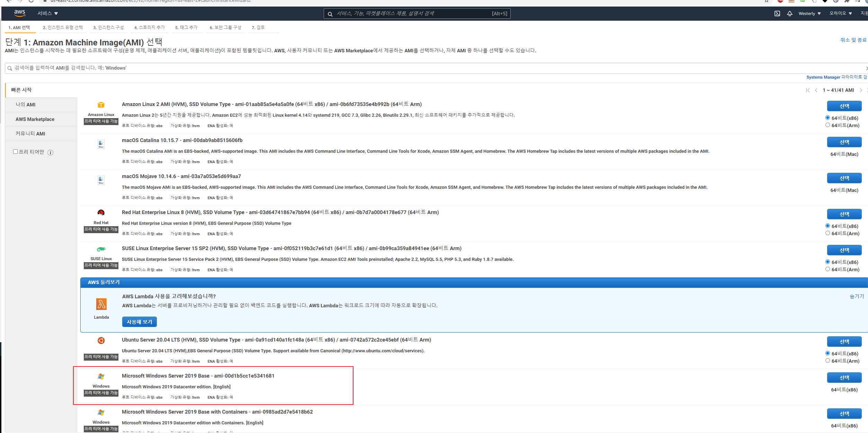Click 선택 for Ubuntu Server 20.04 LTS
Image resolution: width=868 pixels, height=433 pixels.
point(844,342)
